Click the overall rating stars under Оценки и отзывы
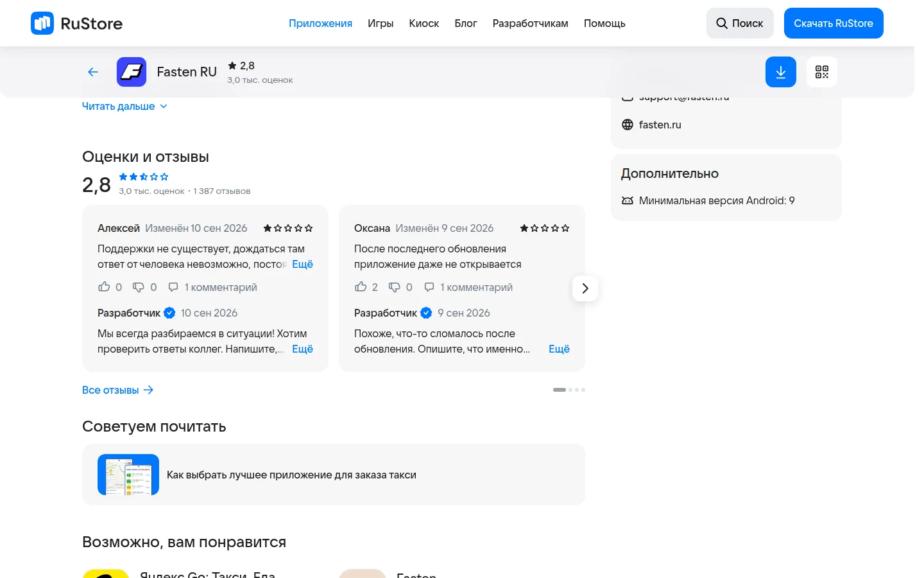This screenshot has height=578, width=924. (144, 177)
